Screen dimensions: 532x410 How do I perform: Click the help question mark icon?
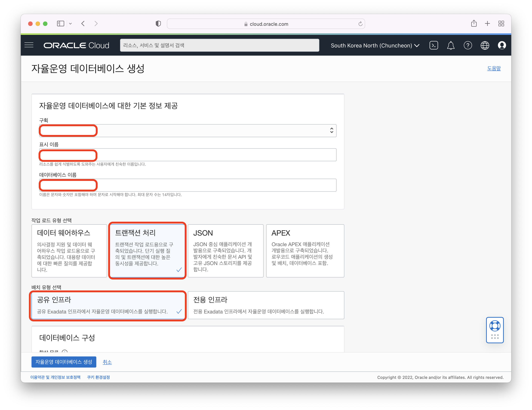[x=468, y=45]
